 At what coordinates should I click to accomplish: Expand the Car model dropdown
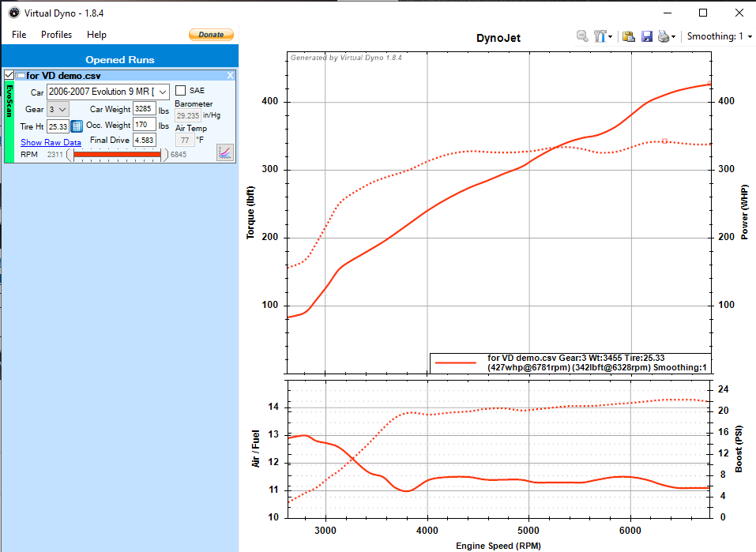click(163, 92)
